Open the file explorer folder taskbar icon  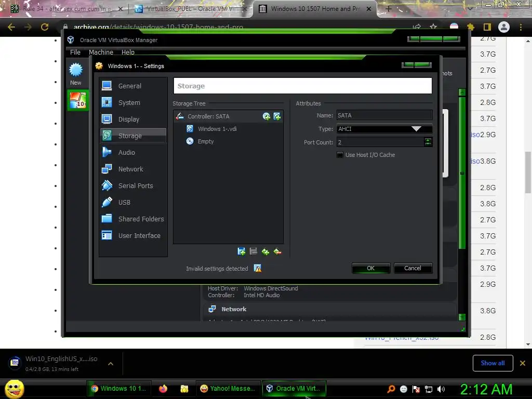coord(184,389)
